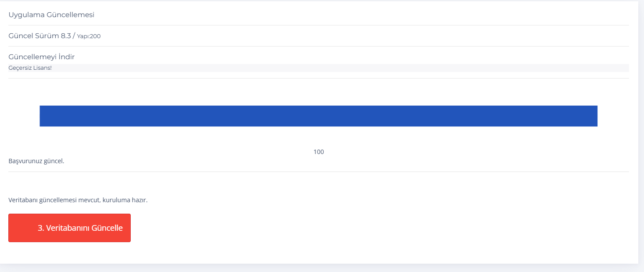Click the red Veritabanını Güncelle button
This screenshot has height=272, width=644.
[69, 228]
